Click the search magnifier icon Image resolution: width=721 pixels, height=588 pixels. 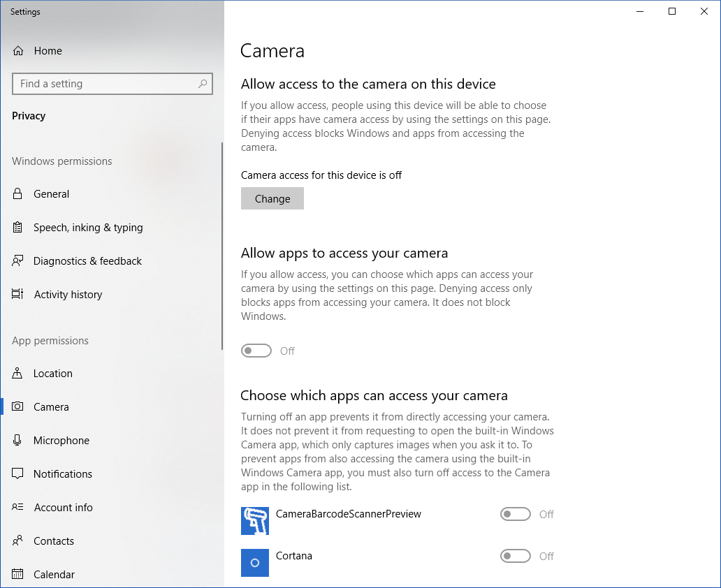203,84
